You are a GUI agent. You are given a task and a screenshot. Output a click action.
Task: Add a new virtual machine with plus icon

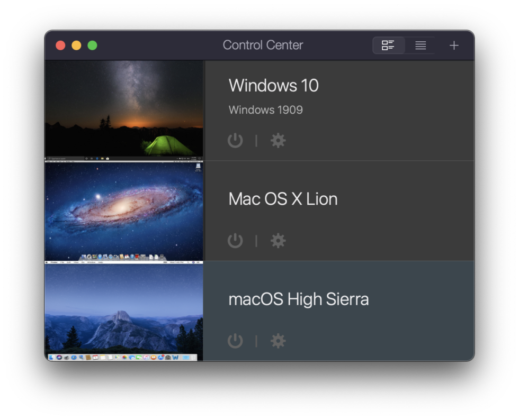pyautogui.click(x=454, y=45)
